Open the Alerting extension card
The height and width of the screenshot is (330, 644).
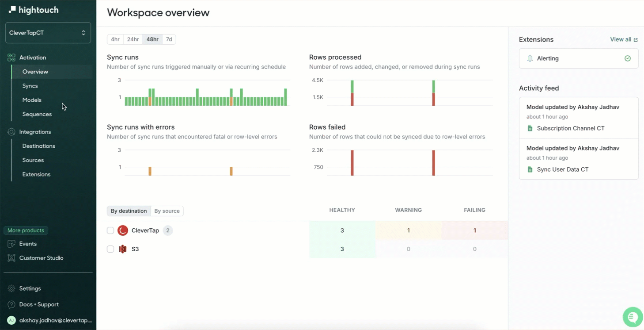[x=579, y=58]
